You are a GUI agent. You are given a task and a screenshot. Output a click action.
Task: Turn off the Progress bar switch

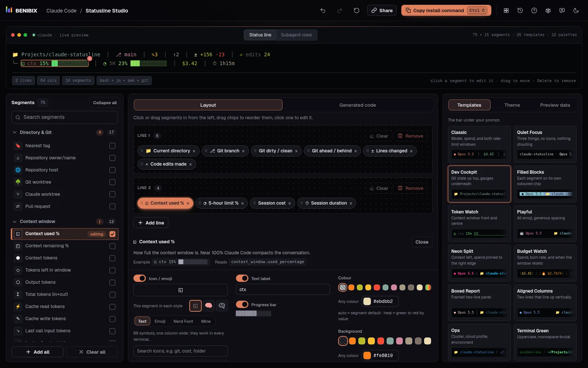pyautogui.click(x=242, y=304)
